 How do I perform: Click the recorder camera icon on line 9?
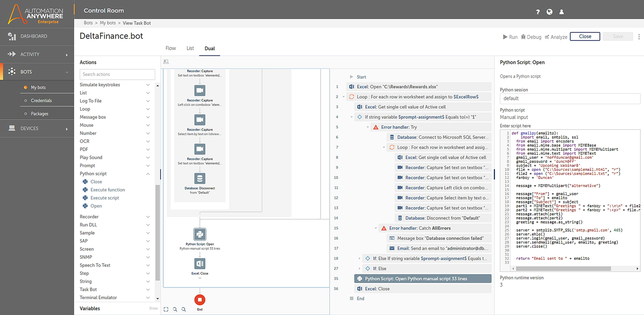400,167
